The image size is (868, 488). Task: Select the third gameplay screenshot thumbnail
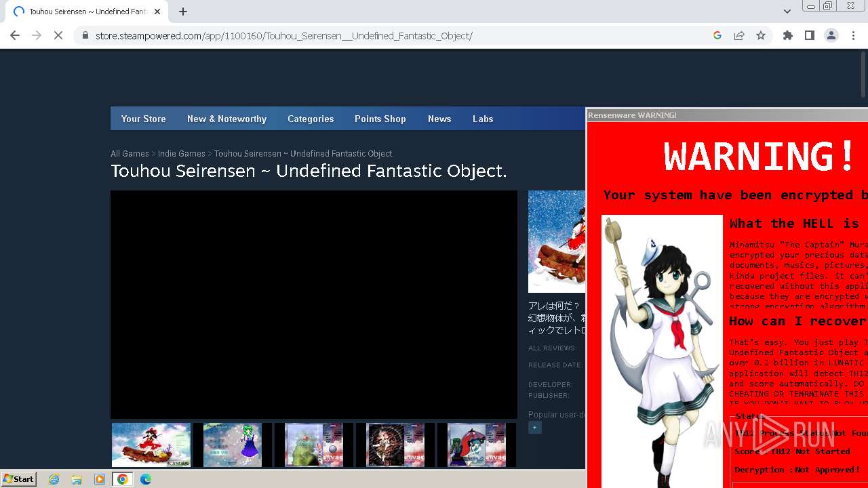pos(314,445)
